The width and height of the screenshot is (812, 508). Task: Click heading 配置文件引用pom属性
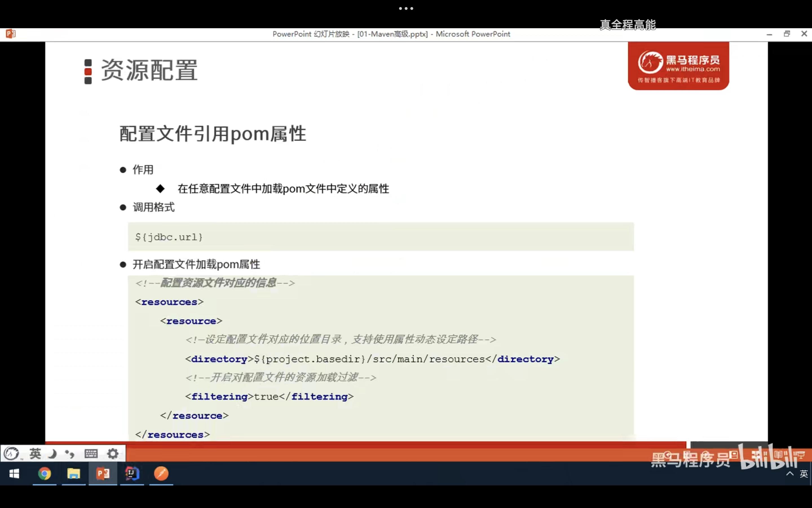213,134
